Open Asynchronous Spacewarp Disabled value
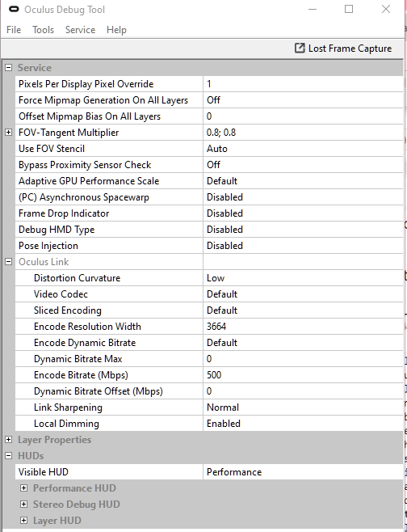This screenshot has width=407, height=532. click(x=303, y=197)
